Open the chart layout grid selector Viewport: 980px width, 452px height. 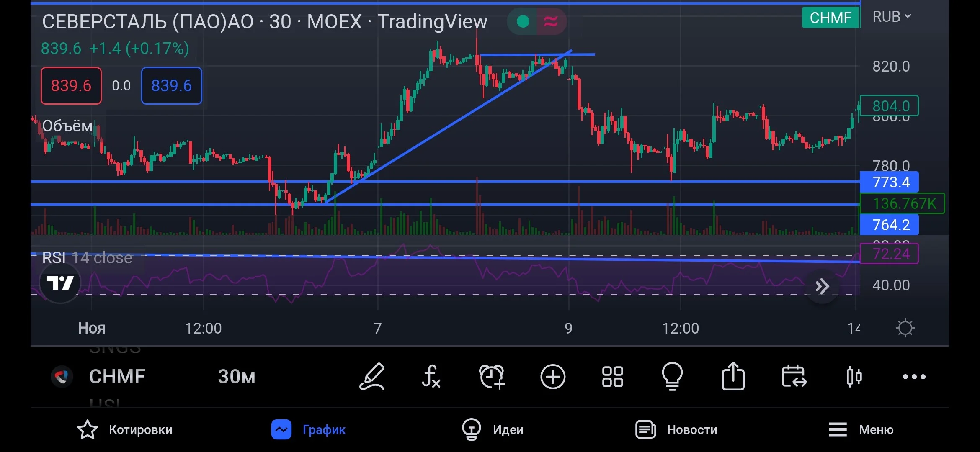click(x=612, y=377)
